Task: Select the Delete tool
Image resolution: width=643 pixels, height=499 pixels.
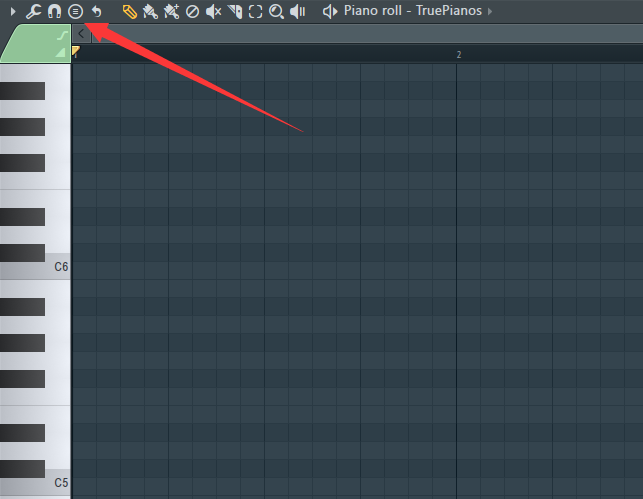Action: click(x=192, y=11)
